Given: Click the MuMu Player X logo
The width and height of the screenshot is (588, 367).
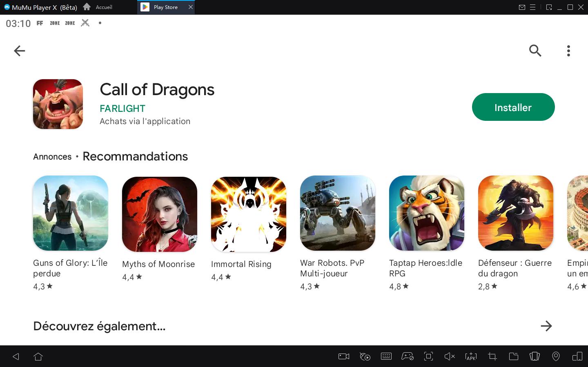Looking at the screenshot, I should point(7,7).
